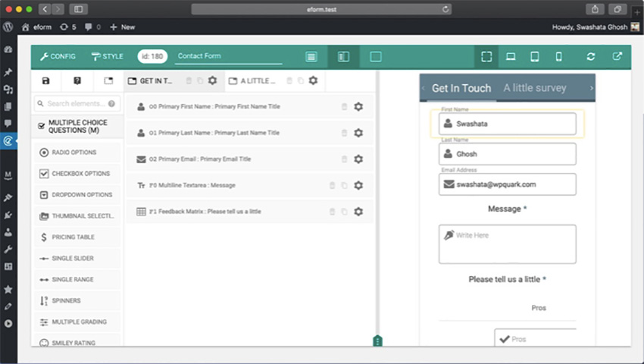Add SPINNERS element

77,300
